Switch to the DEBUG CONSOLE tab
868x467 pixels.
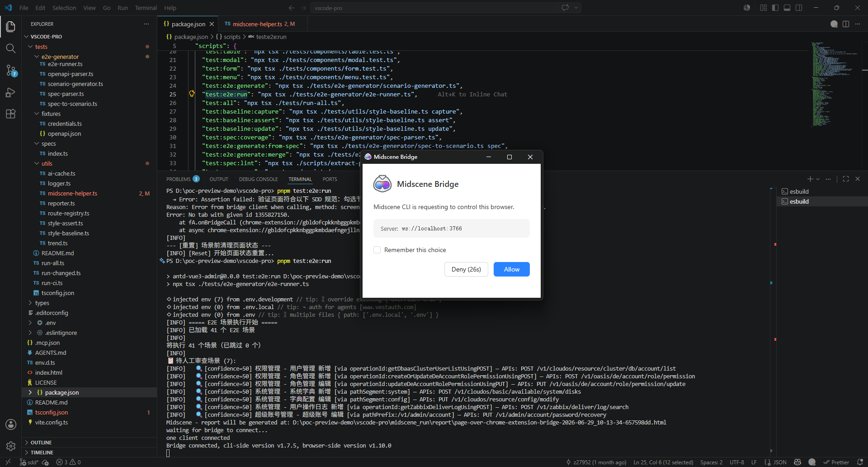(258, 179)
